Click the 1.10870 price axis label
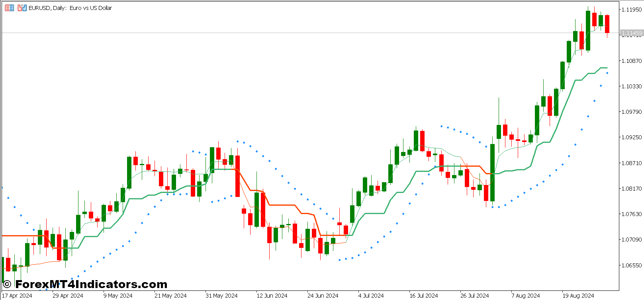This screenshot has width=644, height=300. point(632,61)
